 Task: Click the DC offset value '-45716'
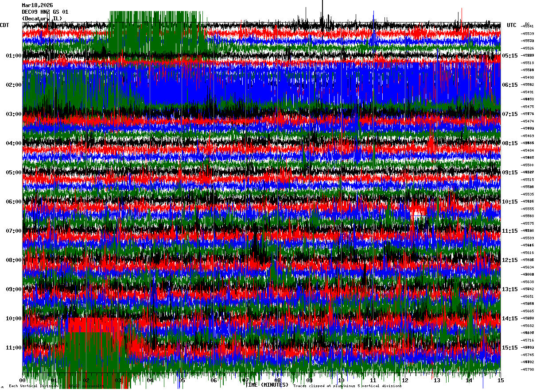tap(528, 340)
